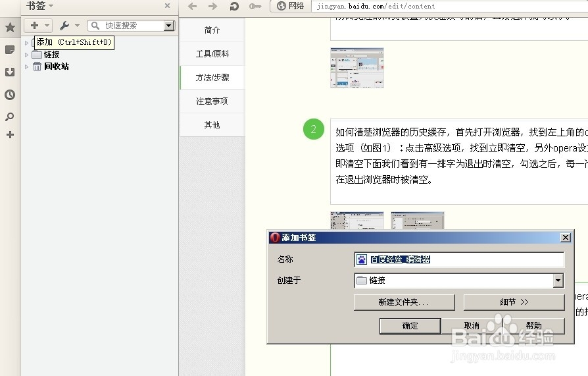Click the password key icon
Image resolution: width=588 pixels, height=376 pixels.
pyautogui.click(x=255, y=6)
